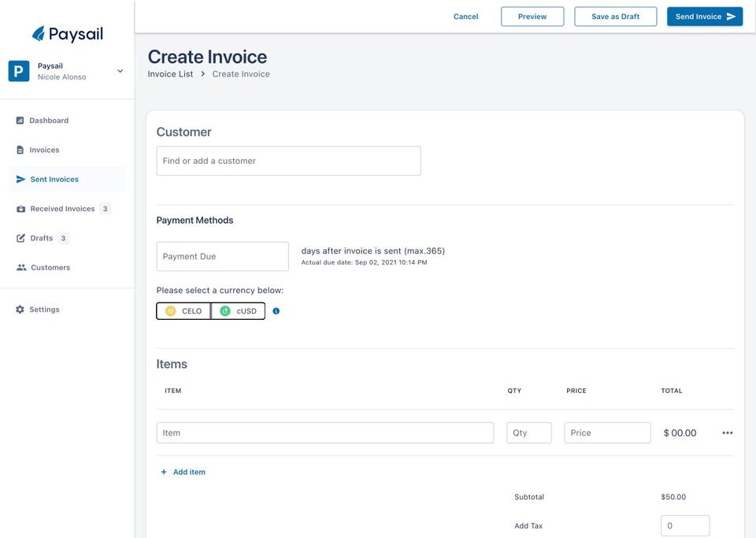Image resolution: width=756 pixels, height=538 pixels.
Task: Go back to Invoice List breadcrumb
Action: 170,74
